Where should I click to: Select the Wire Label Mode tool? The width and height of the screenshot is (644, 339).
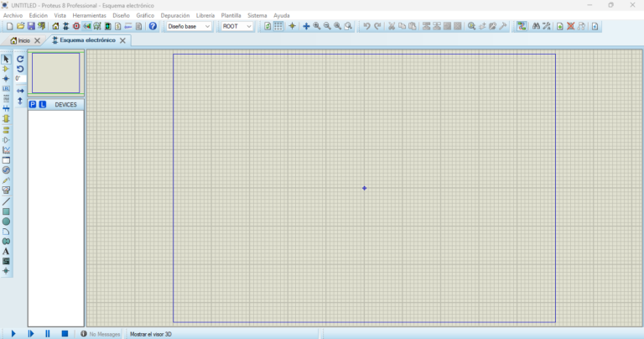click(6, 89)
